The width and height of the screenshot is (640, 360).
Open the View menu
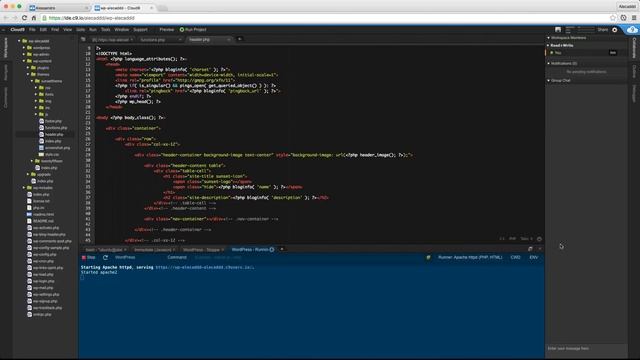(x=68, y=29)
